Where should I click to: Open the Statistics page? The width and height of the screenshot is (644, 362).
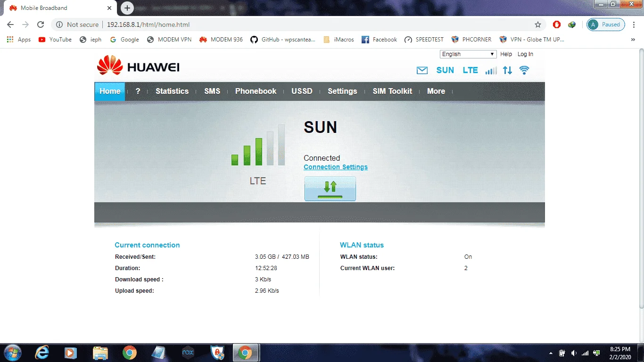[172, 91]
